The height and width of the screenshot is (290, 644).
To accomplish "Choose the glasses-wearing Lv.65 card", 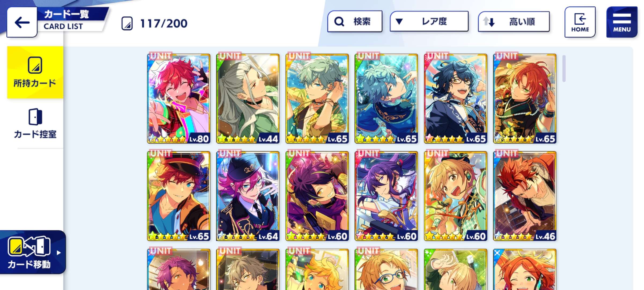I will tap(455, 98).
